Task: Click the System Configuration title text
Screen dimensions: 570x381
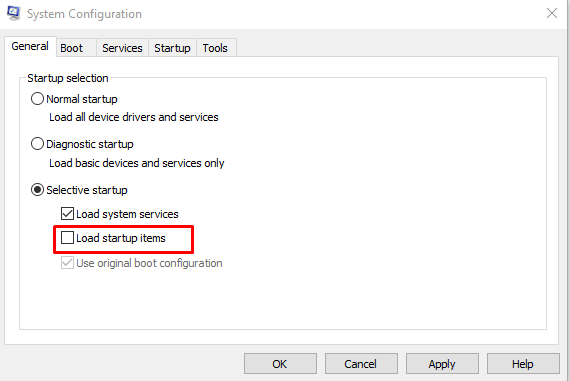Action: [84, 14]
